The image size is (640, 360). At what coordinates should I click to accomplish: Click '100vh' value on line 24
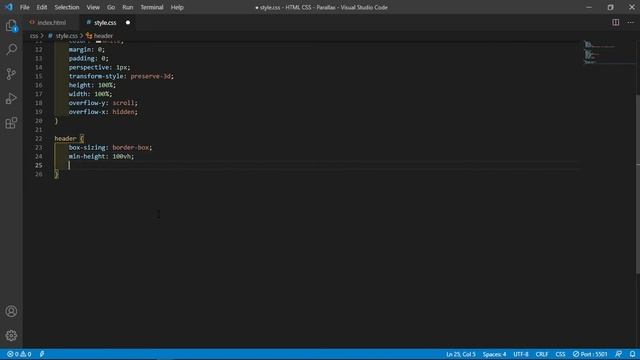pyautogui.click(x=122, y=156)
